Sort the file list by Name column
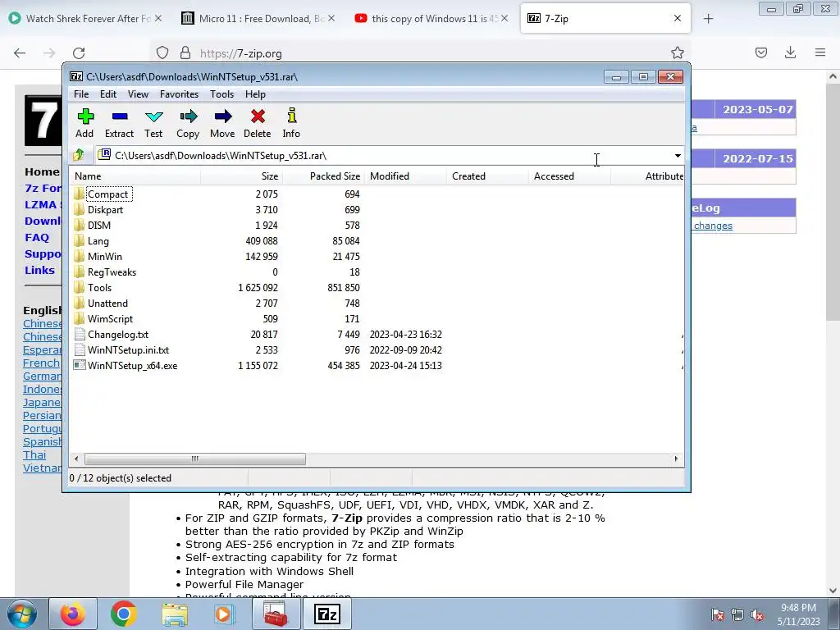This screenshot has height=630, width=840. point(135,176)
